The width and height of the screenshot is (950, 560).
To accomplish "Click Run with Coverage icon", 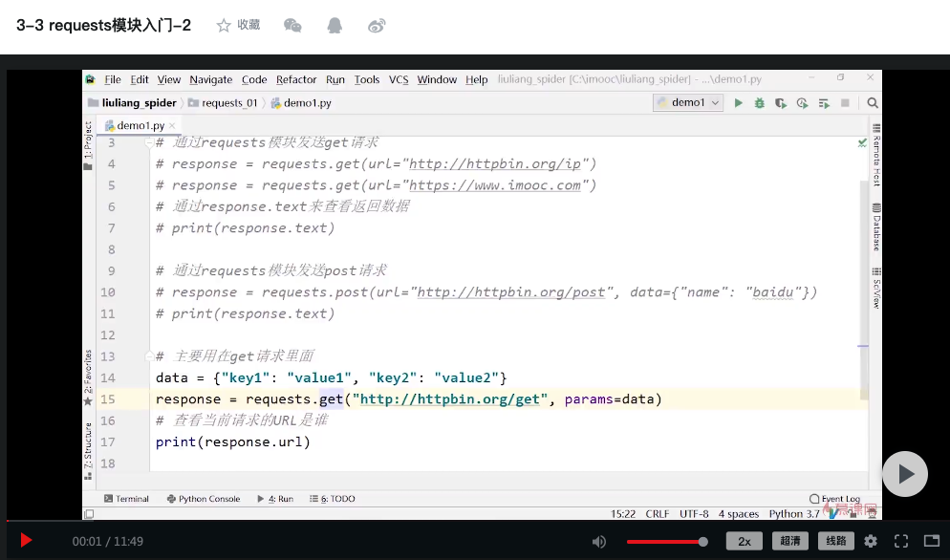I will (780, 103).
